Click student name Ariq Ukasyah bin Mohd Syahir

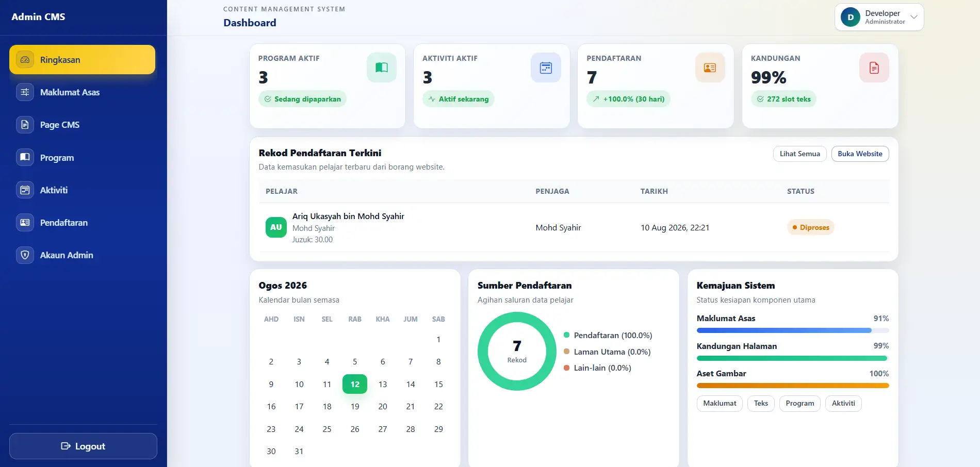348,216
